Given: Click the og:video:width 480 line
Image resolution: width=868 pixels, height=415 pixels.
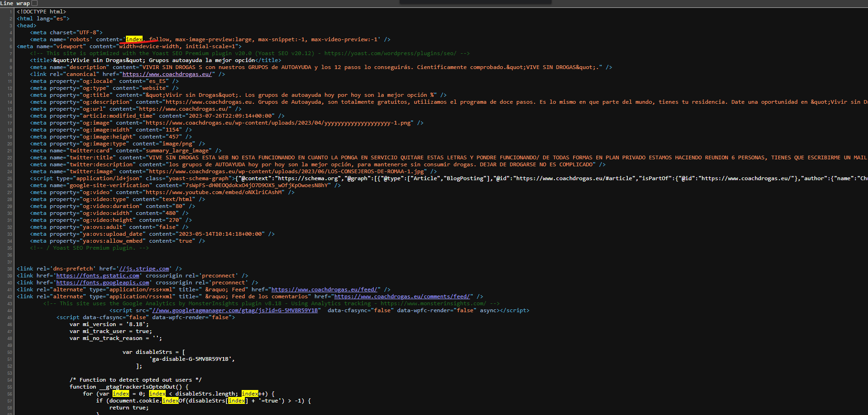Looking at the screenshot, I should coord(109,213).
